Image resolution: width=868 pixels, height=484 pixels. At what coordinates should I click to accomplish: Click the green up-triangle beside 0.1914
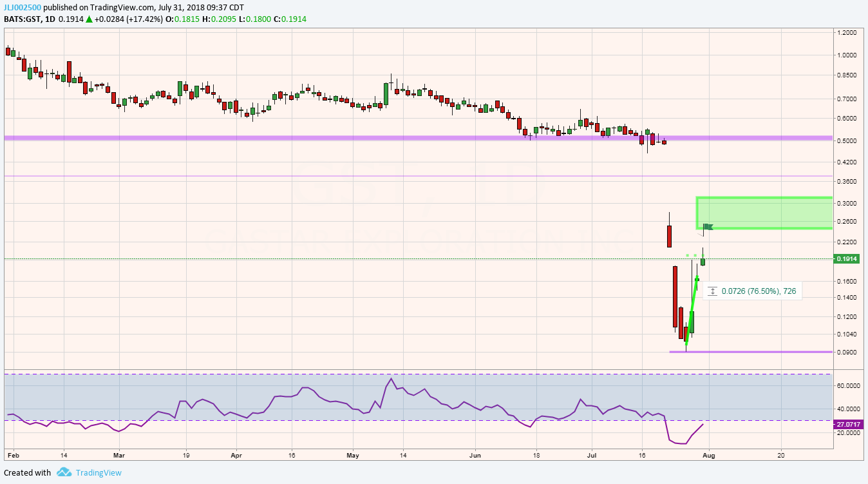pyautogui.click(x=90, y=19)
